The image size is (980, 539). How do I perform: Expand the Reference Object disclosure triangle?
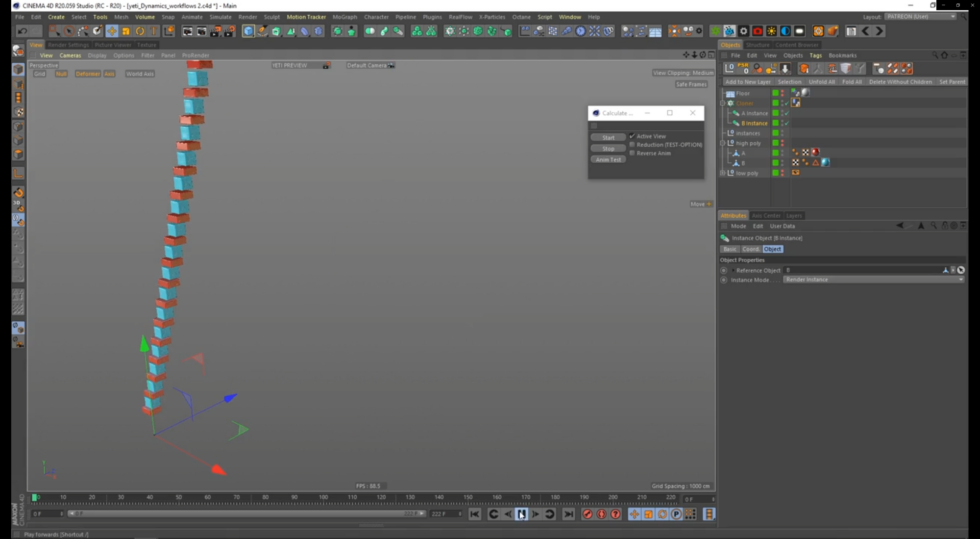[733, 270]
